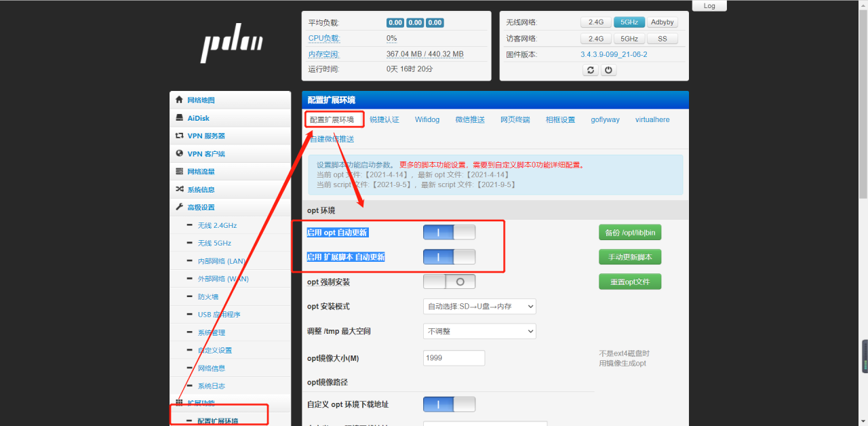
Task: Toggle 自定义 opt 环境下载地址 switch
Action: 449,404
